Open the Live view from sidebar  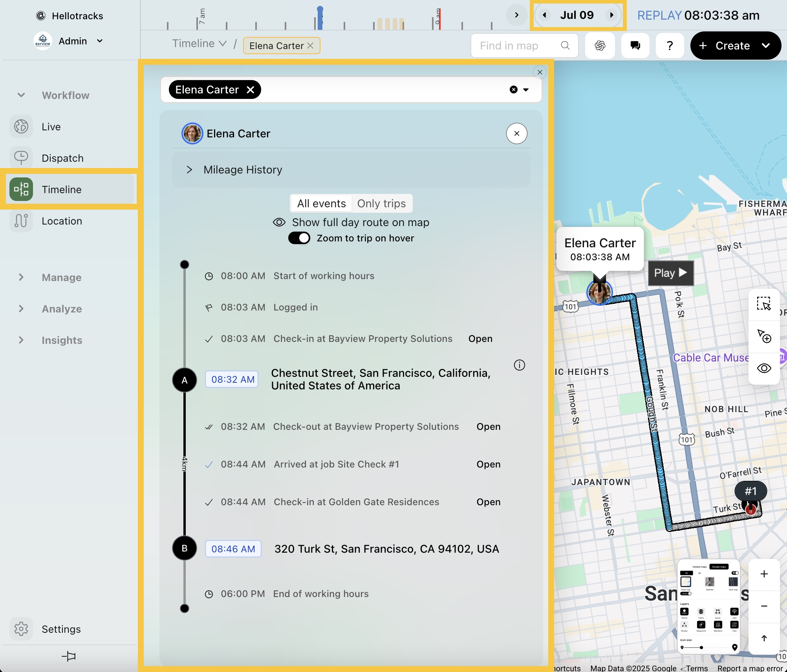21,127
